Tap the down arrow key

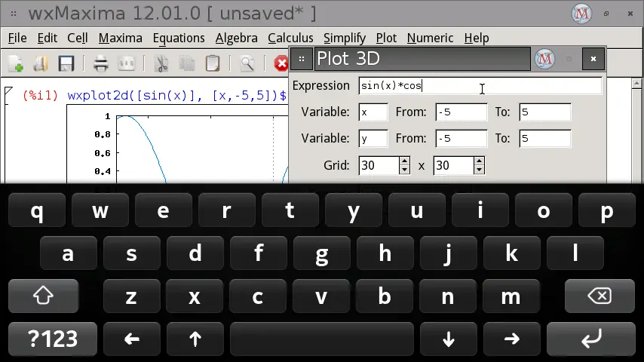coord(449,339)
